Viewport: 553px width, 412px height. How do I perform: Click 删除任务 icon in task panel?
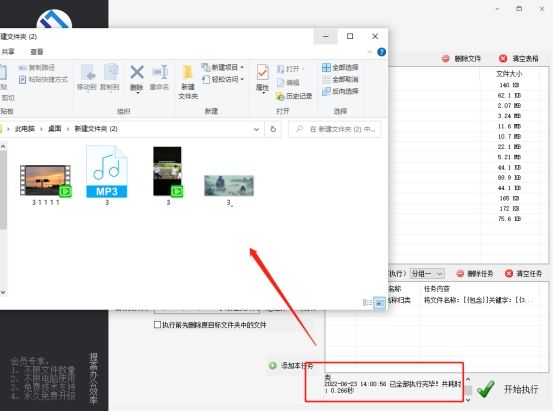(x=460, y=273)
